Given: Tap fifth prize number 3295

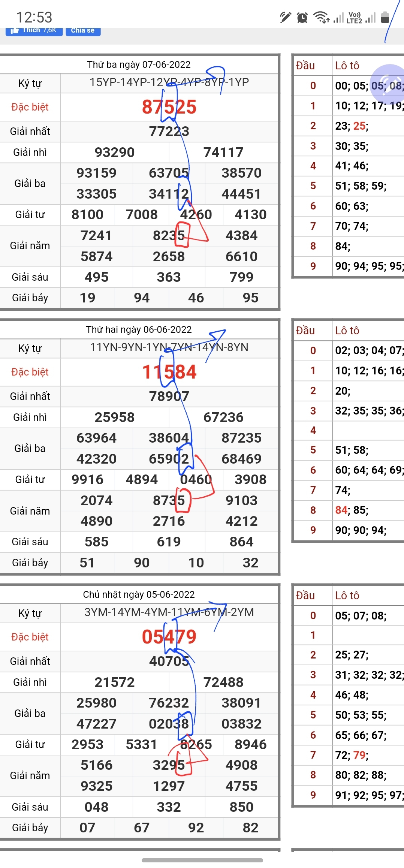Looking at the screenshot, I should pos(169,765).
